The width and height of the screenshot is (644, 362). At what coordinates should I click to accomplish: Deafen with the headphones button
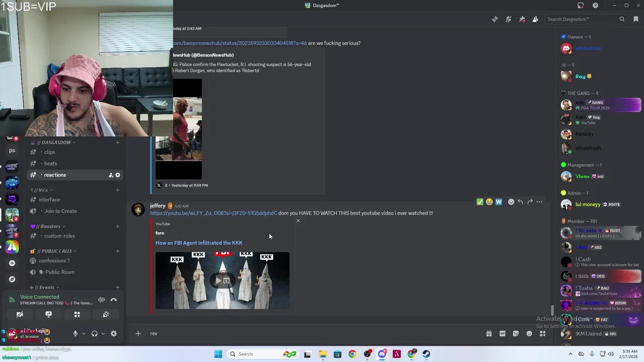[95, 333]
